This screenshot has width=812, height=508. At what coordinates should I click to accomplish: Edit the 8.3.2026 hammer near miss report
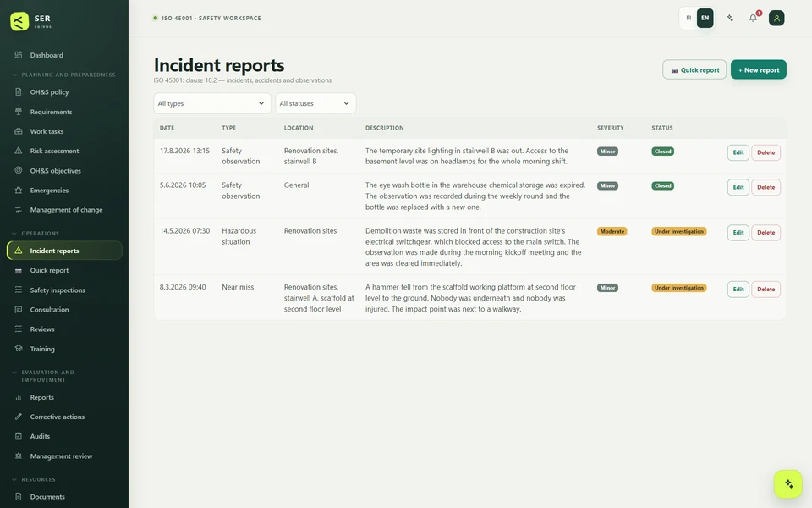tap(738, 290)
